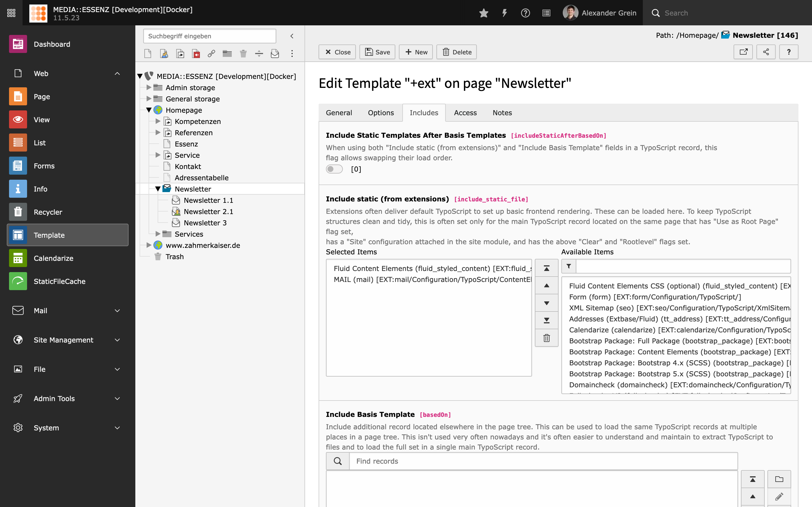Click the StaticFileCache module icon
The height and width of the screenshot is (507, 812).
pos(18,281)
